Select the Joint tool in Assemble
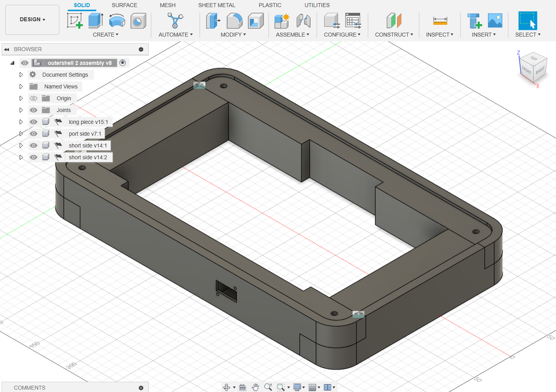 click(303, 20)
